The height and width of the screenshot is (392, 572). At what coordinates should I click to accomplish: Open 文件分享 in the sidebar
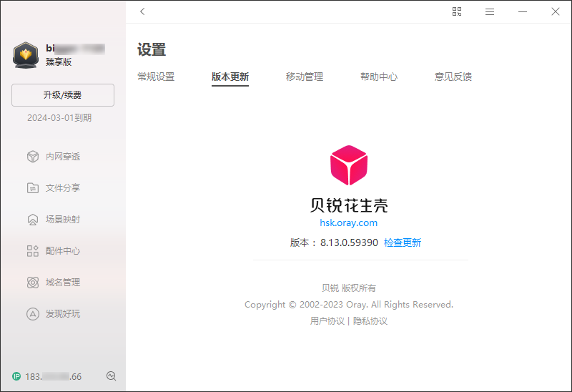point(62,188)
